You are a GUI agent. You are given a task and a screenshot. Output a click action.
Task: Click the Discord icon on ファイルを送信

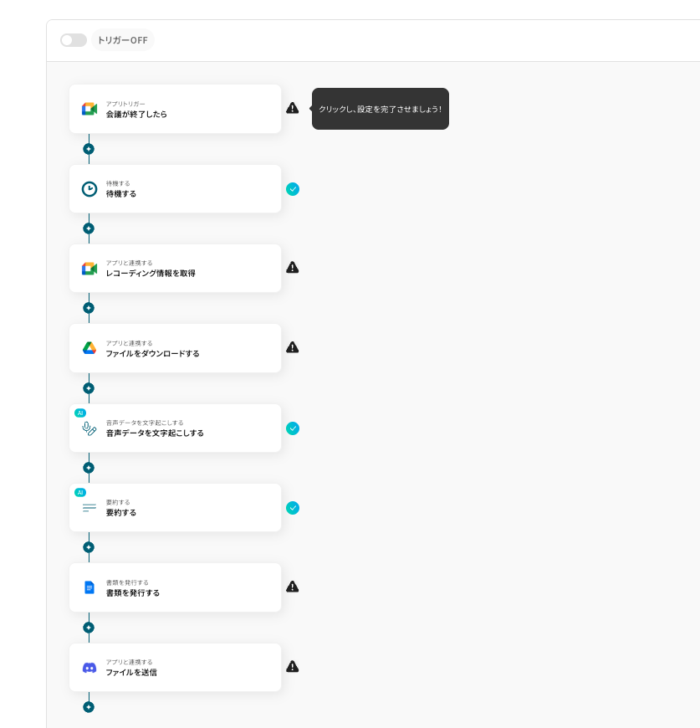pyautogui.click(x=89, y=668)
